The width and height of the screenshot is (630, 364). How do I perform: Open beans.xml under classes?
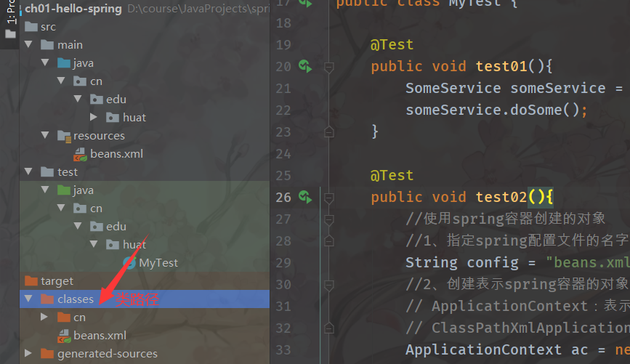click(100, 336)
